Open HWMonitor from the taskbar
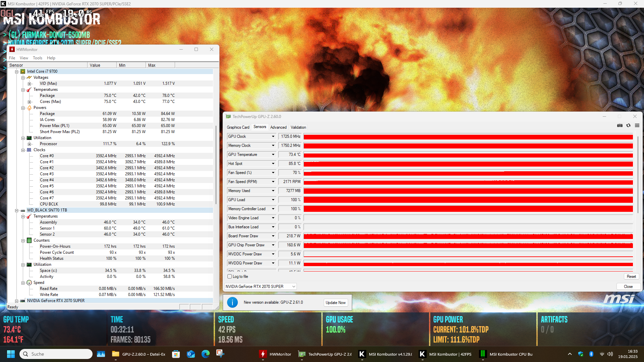This screenshot has height=362, width=644. click(x=275, y=354)
